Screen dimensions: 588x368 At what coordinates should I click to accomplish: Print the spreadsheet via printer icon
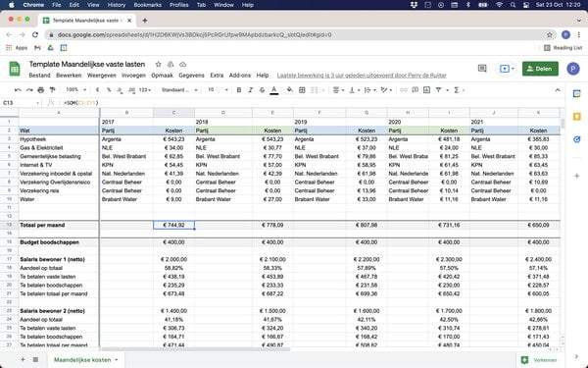point(41,90)
